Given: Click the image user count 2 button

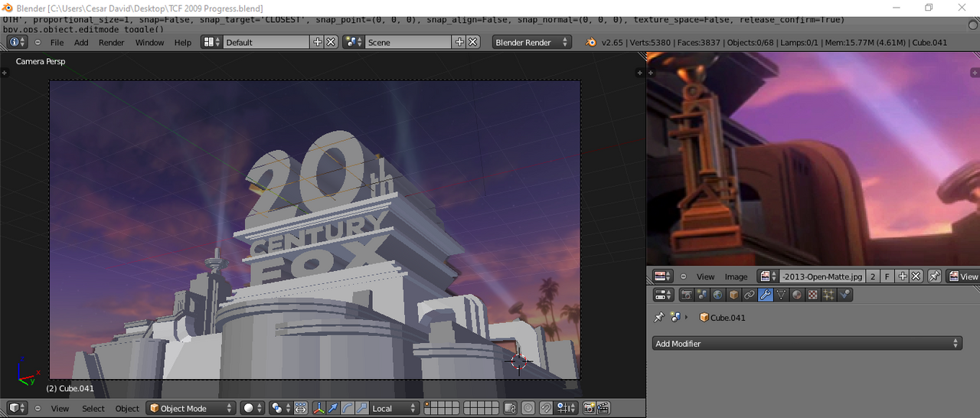Looking at the screenshot, I should tap(873, 276).
